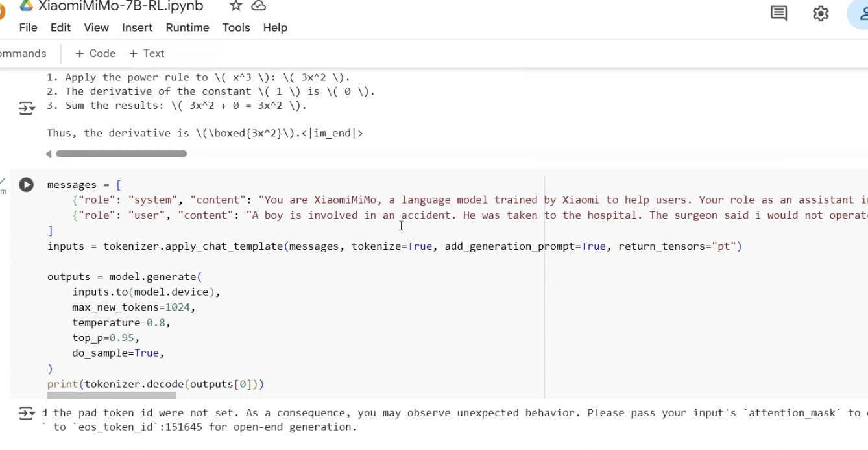
Task: Click the user role message line
Action: pos(470,215)
